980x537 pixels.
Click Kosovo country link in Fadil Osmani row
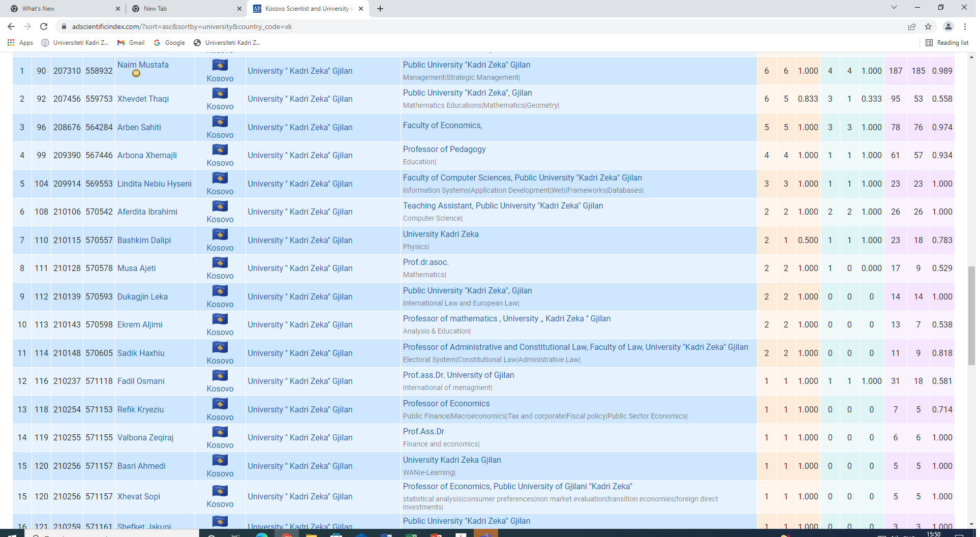click(220, 389)
